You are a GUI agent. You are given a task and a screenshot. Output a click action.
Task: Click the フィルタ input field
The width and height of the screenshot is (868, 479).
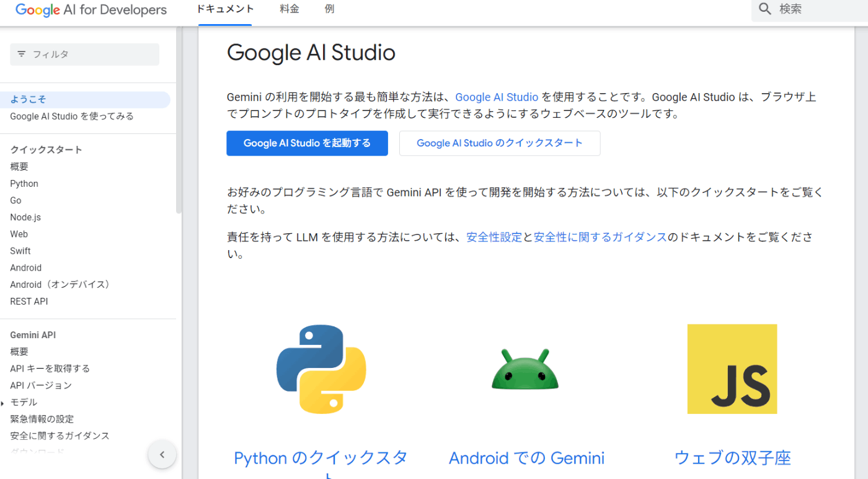tap(85, 55)
